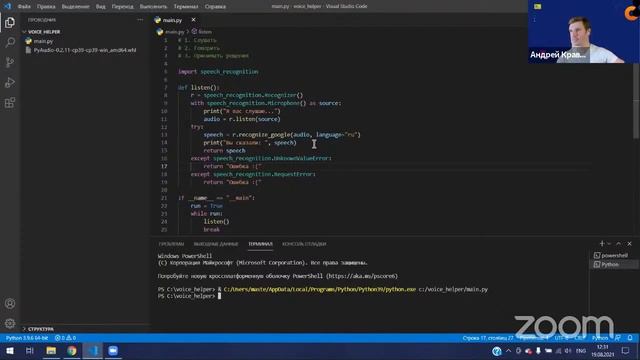This screenshot has width=640, height=360.
Task: Click the feedback icon in status bar
Action: (x=618, y=338)
